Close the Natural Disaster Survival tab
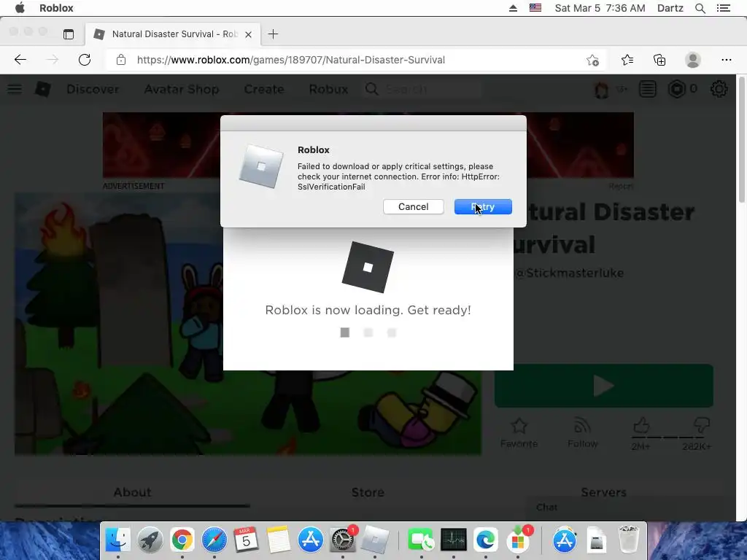This screenshot has width=747, height=560. click(248, 34)
